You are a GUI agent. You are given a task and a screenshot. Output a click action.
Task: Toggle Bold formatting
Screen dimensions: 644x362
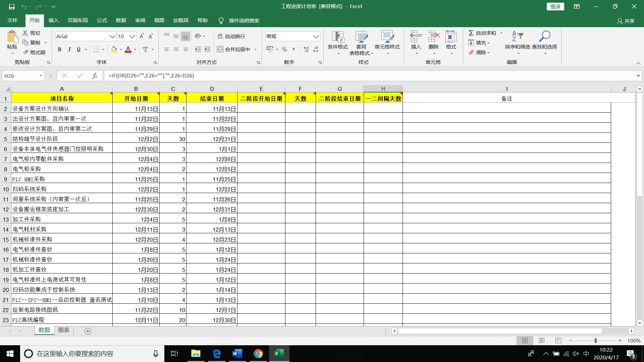coord(60,49)
